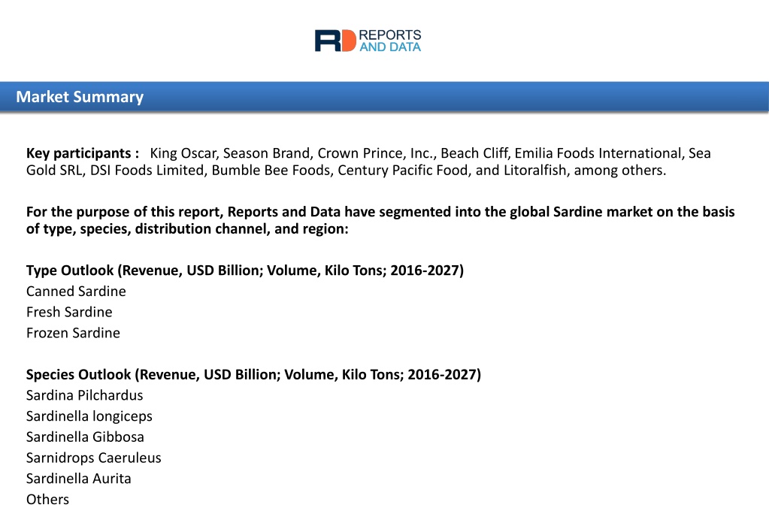Select the 'Frozen Sardine' line

pyautogui.click(x=73, y=333)
